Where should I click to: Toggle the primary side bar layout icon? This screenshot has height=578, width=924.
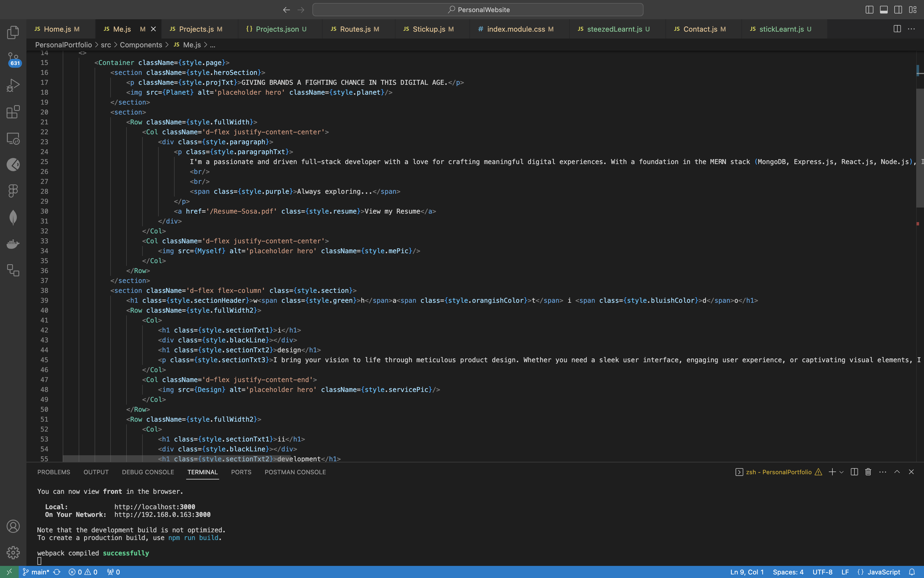pos(869,10)
